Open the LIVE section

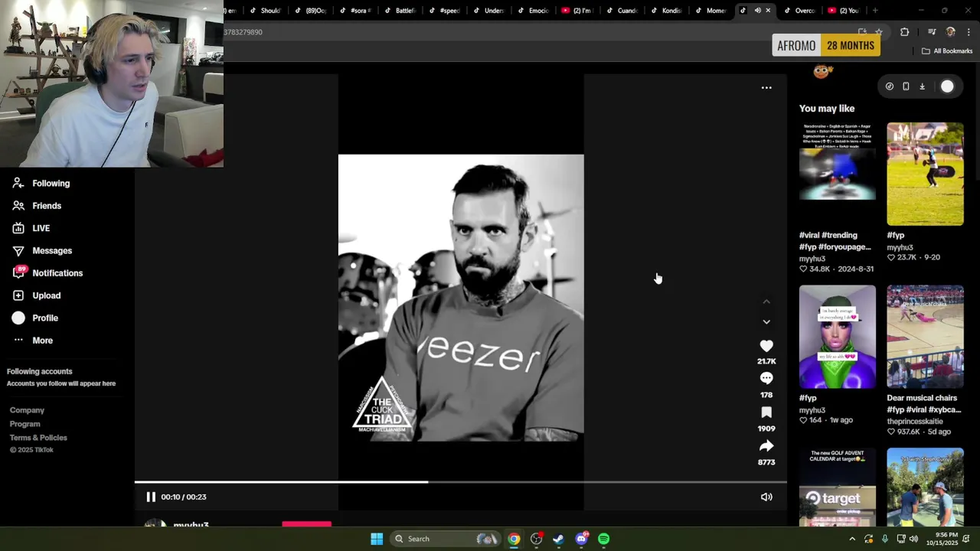click(41, 228)
